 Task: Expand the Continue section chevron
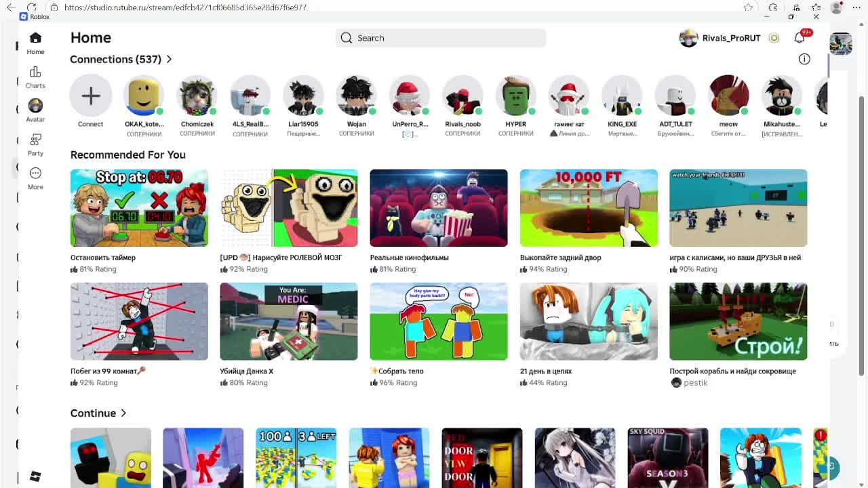[123, 413]
